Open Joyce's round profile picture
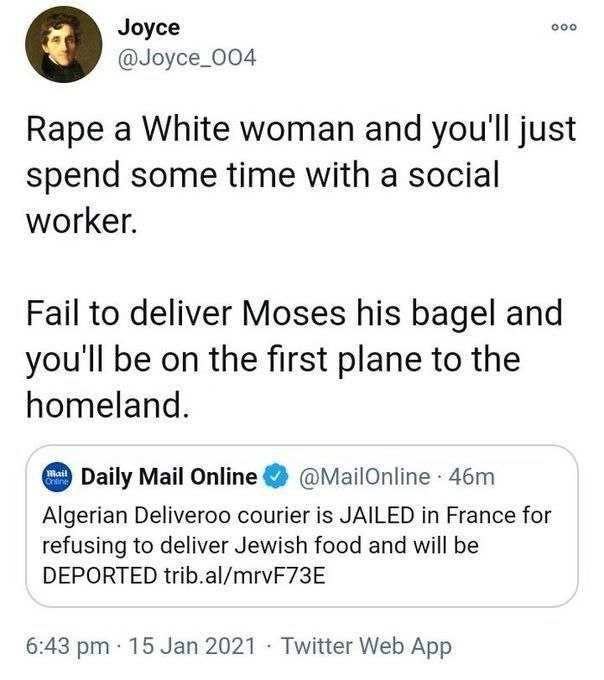 coord(64,44)
